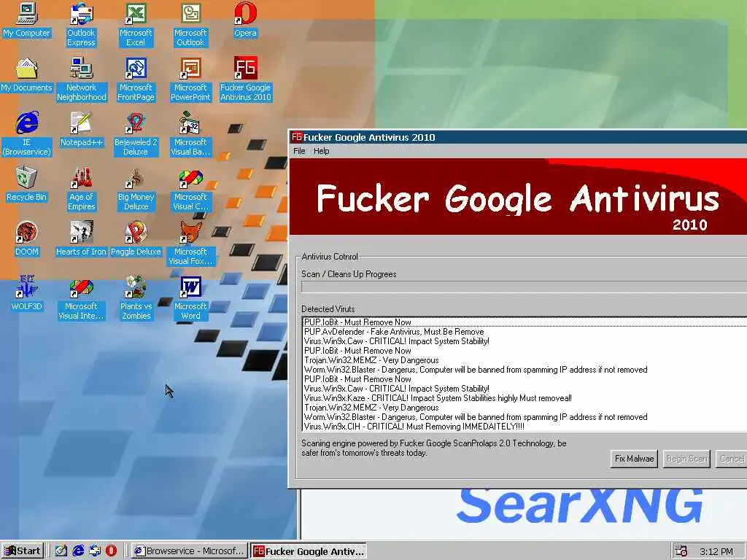The image size is (747, 560).
Task: Click the system tray icon beside the clock
Action: 681,551
